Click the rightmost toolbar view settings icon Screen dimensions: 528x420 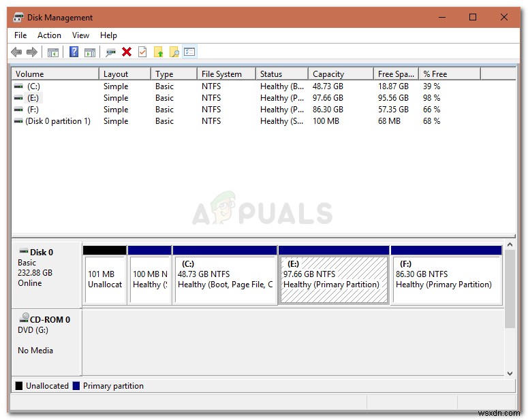tap(189, 52)
